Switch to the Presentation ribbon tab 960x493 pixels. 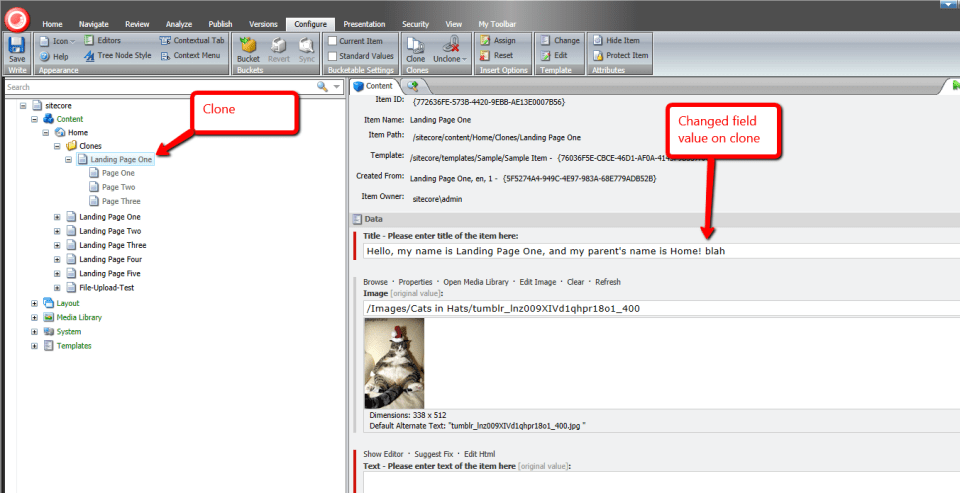[364, 23]
